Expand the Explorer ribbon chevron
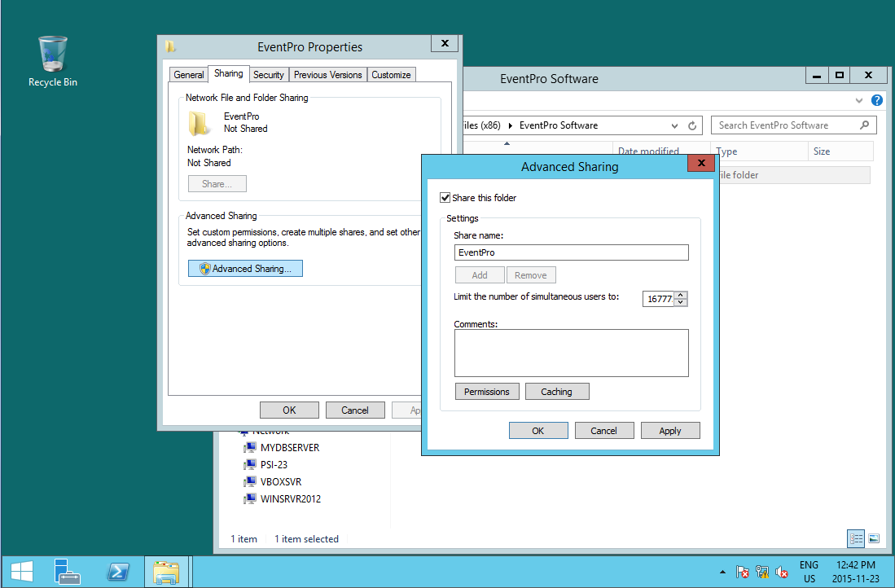The height and width of the screenshot is (588, 895). pyautogui.click(x=859, y=100)
